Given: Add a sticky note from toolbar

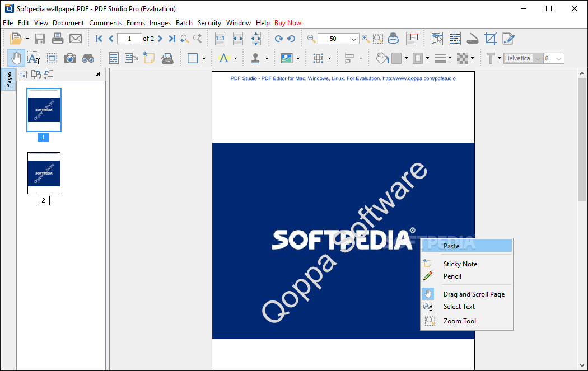Looking at the screenshot, I should tap(150, 58).
